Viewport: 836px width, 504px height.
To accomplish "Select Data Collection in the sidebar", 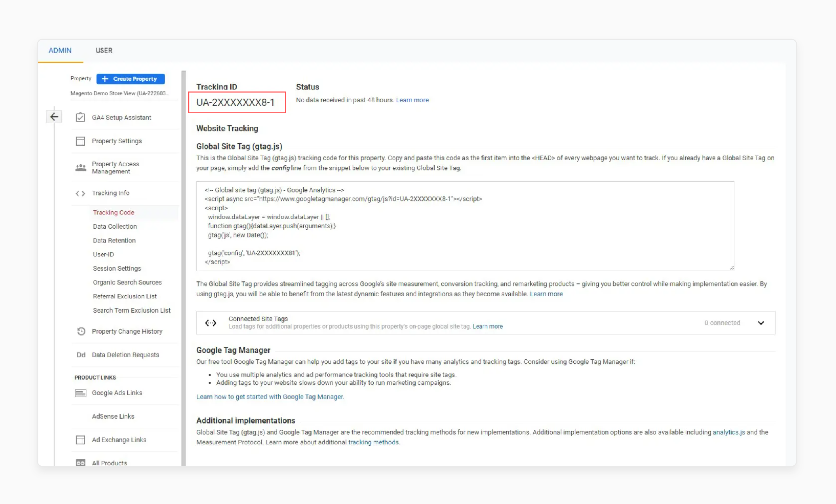I will [x=114, y=226].
